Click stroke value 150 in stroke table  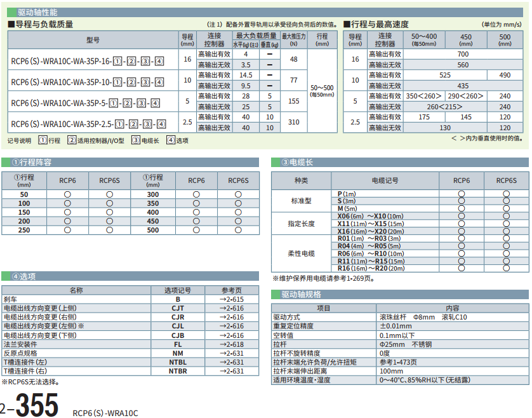[24, 212]
